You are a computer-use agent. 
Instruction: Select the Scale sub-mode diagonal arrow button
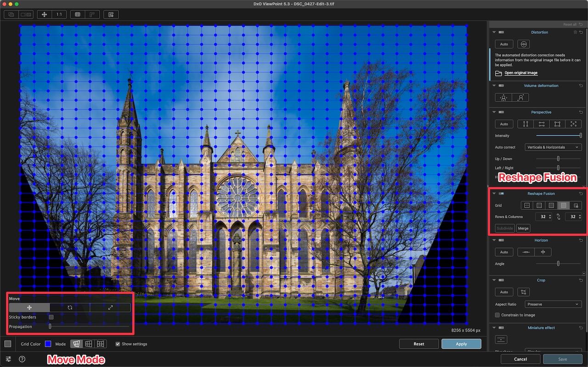pos(110,308)
